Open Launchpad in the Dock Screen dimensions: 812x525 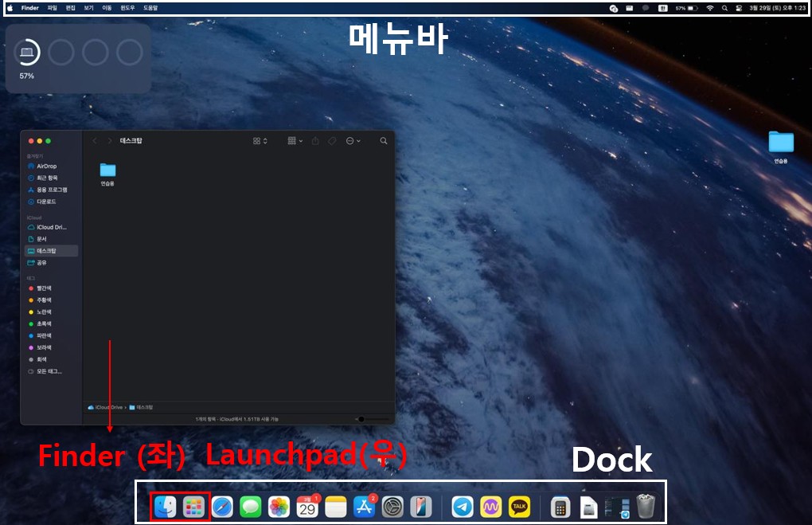pyautogui.click(x=193, y=507)
